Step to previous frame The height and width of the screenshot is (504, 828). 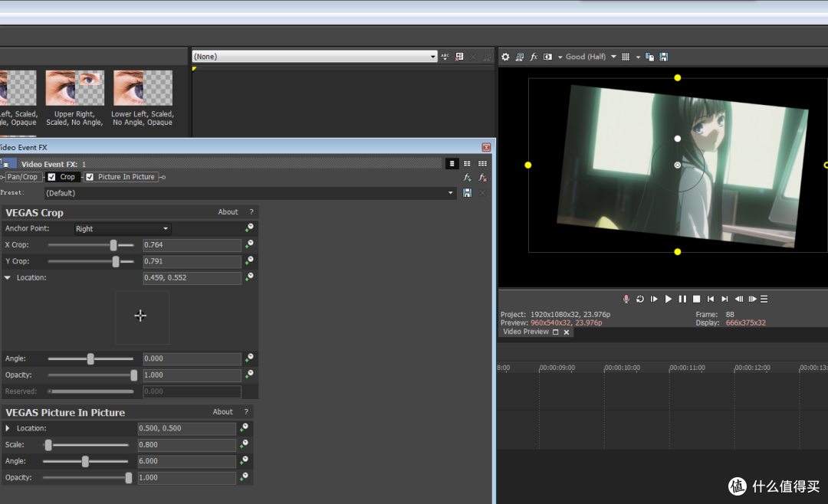(739, 299)
